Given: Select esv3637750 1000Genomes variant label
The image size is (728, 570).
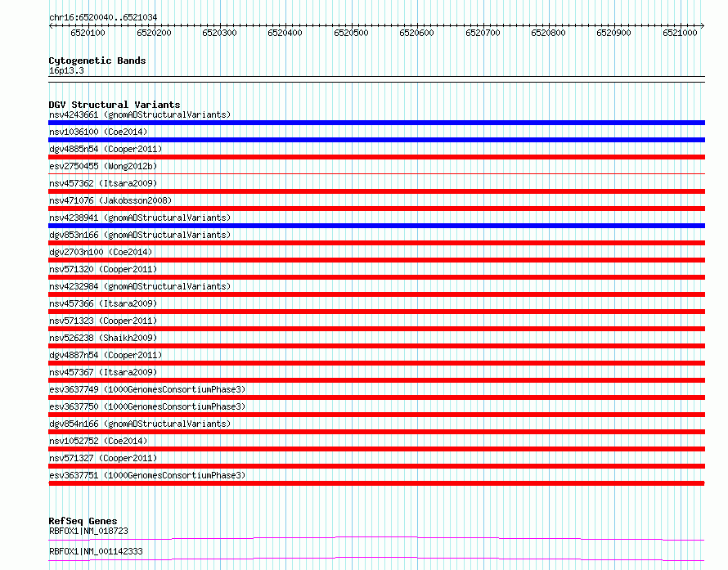Looking at the screenshot, I should point(147,406).
